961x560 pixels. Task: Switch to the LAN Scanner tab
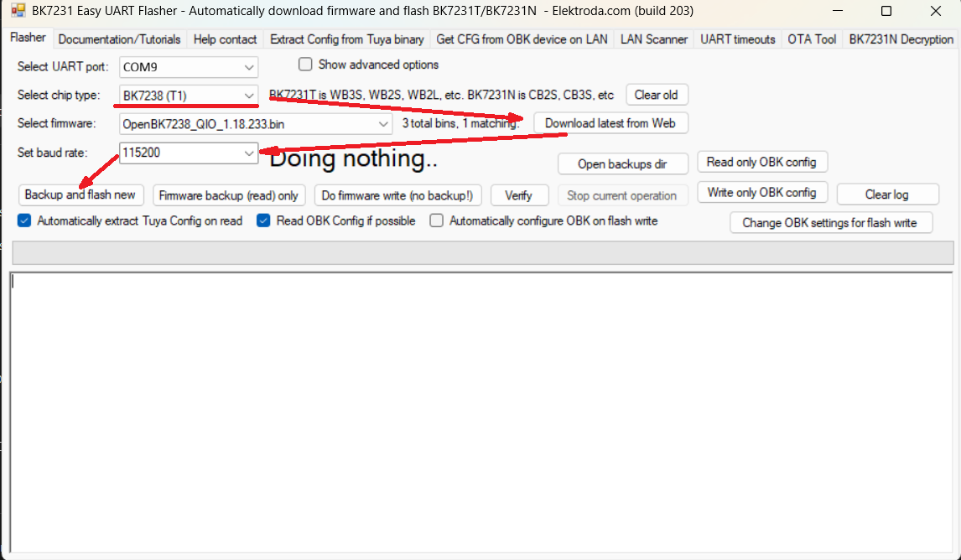coord(654,39)
